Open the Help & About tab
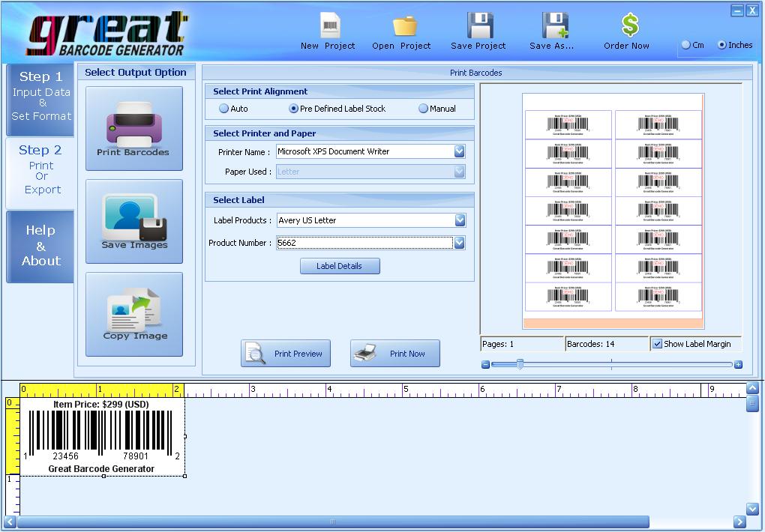 point(40,246)
